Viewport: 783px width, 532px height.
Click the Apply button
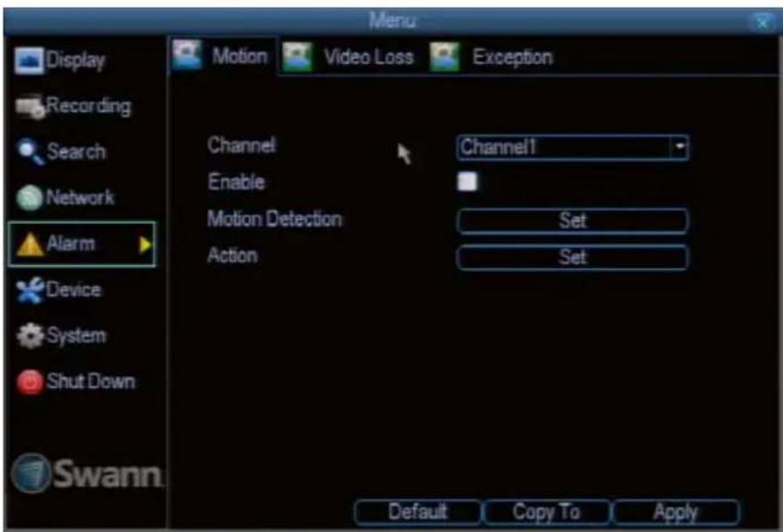click(x=677, y=512)
